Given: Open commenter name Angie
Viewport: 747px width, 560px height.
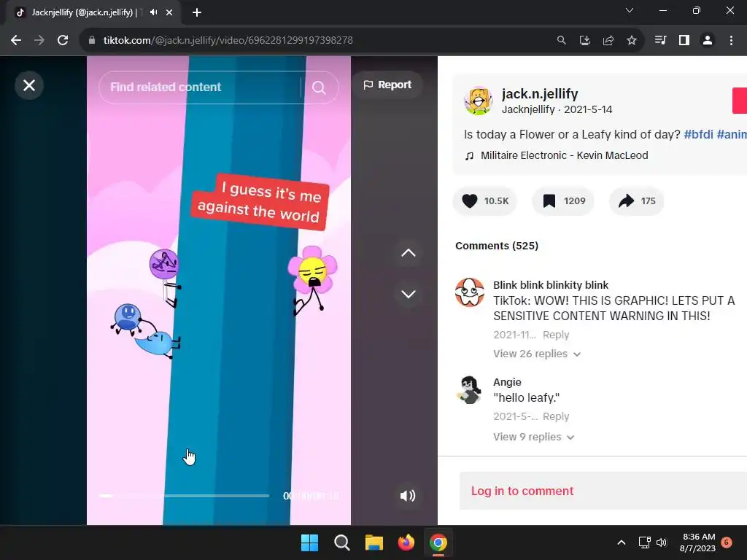Looking at the screenshot, I should coord(507,382).
